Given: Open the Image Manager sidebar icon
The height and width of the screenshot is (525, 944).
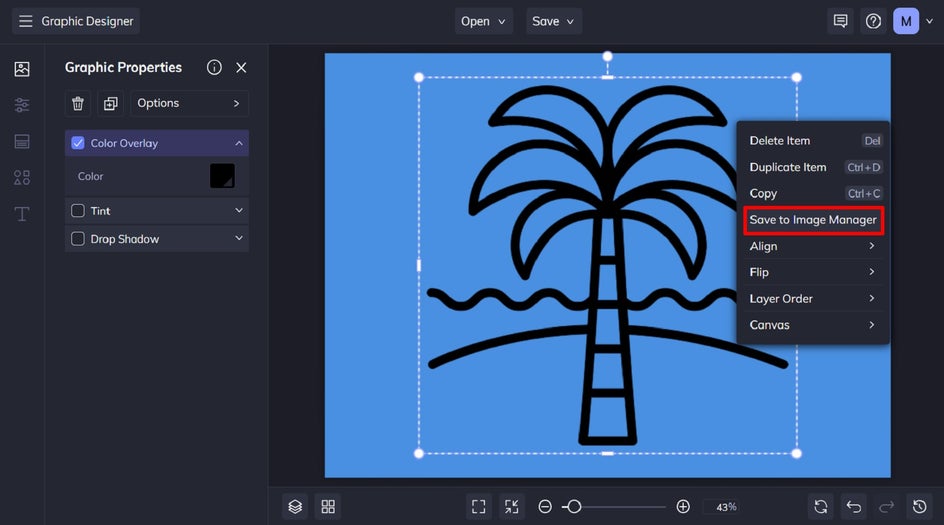Looking at the screenshot, I should pos(22,69).
